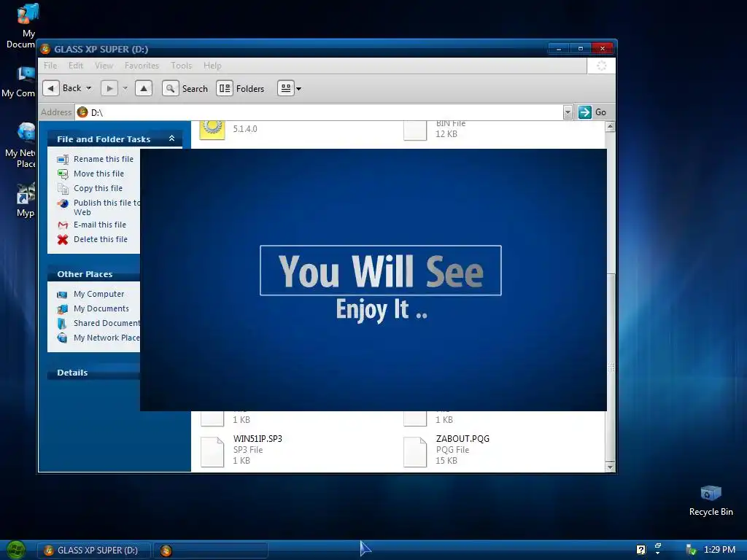Click E-mail this file
Image resolution: width=747 pixels, height=560 pixels.
pos(99,225)
